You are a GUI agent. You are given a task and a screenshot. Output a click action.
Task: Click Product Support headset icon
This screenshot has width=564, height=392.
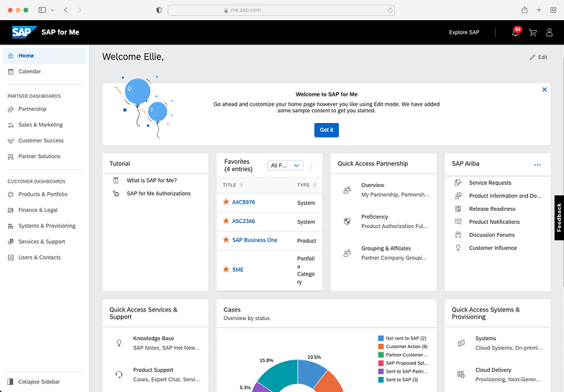pos(119,375)
